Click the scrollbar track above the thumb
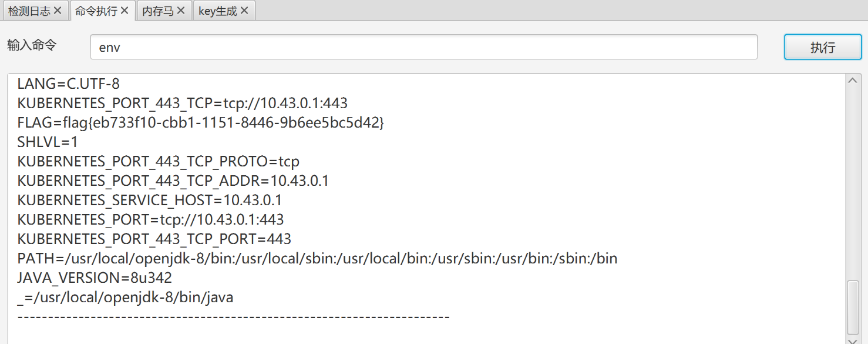Image resolution: width=868 pixels, height=344 pixels. pyautogui.click(x=853, y=183)
